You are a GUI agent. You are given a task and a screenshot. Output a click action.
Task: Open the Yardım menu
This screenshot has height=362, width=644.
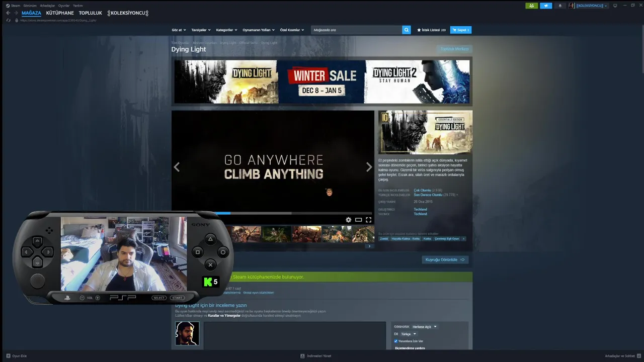point(77,6)
